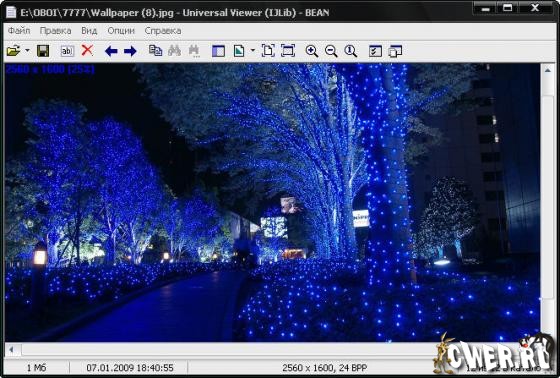Maximize the Universal Viewer window

[x=508, y=8]
